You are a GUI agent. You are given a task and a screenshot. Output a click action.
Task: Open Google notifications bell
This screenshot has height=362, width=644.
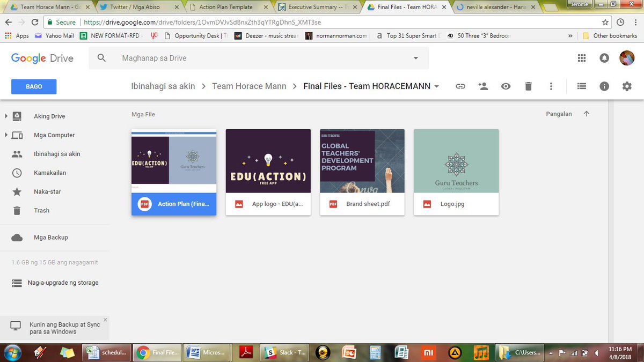point(604,58)
